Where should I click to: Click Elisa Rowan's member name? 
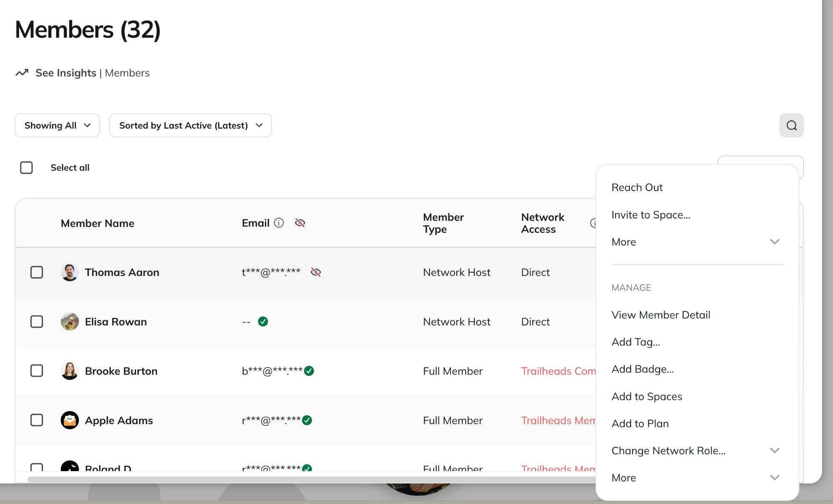[116, 322]
